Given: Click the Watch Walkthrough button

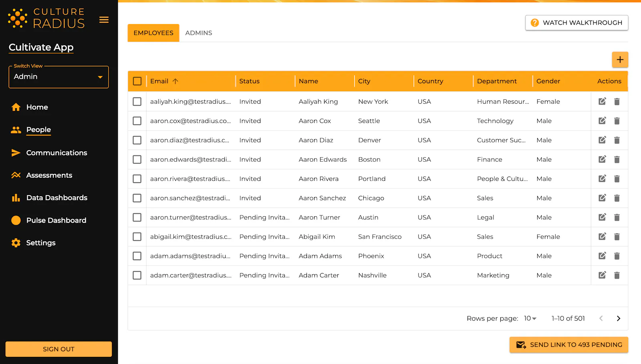Looking at the screenshot, I should point(576,23).
